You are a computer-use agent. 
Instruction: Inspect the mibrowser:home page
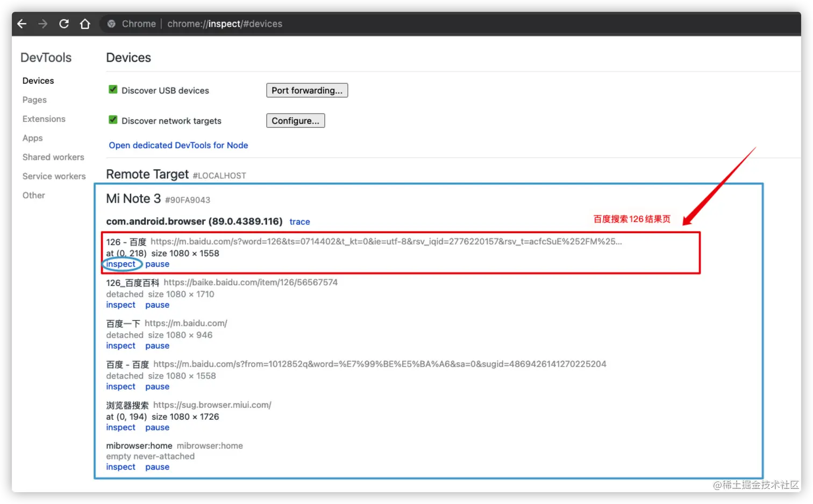[121, 467]
